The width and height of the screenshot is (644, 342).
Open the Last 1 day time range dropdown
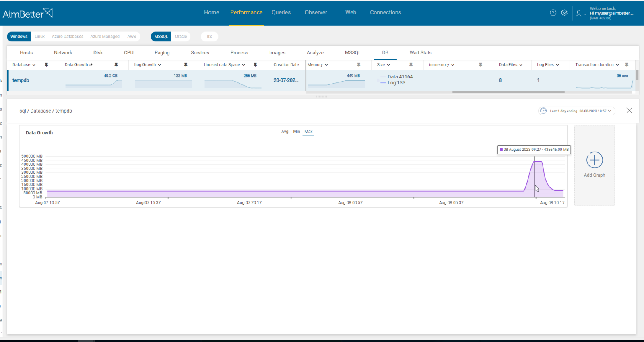pos(577,111)
